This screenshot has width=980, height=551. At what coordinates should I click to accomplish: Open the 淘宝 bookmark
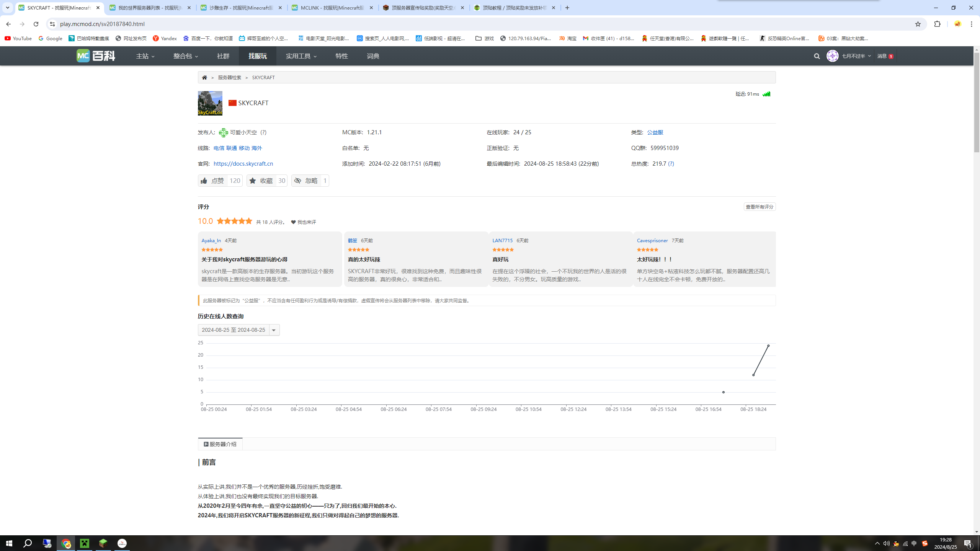[x=568, y=38]
